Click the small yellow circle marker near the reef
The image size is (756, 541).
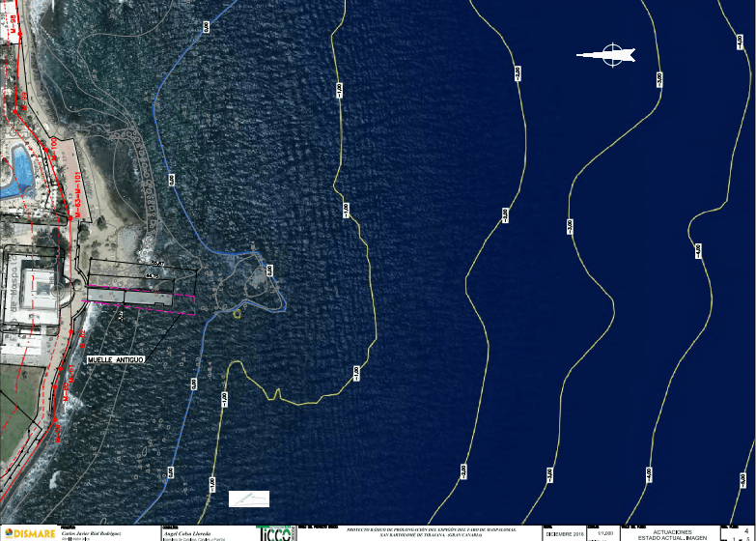(238, 313)
